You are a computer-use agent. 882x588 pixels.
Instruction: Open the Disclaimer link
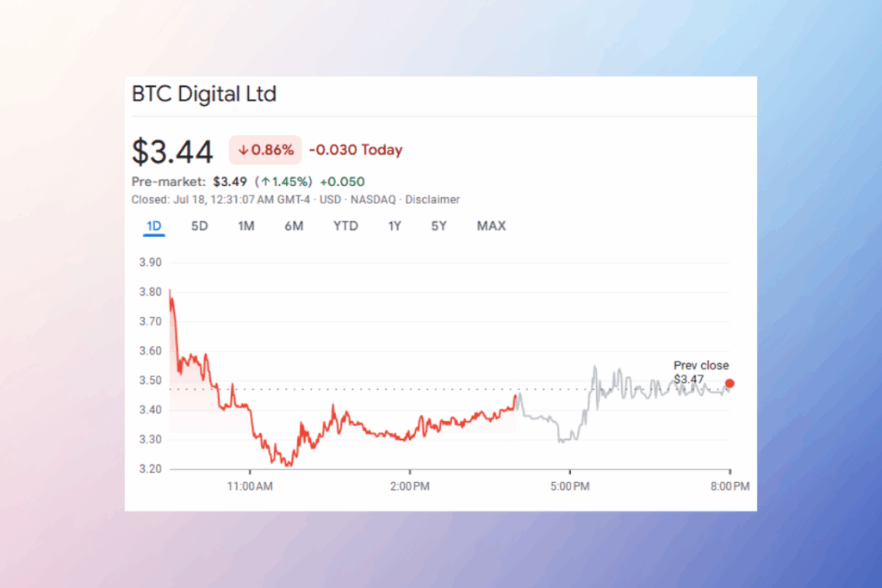(x=432, y=200)
